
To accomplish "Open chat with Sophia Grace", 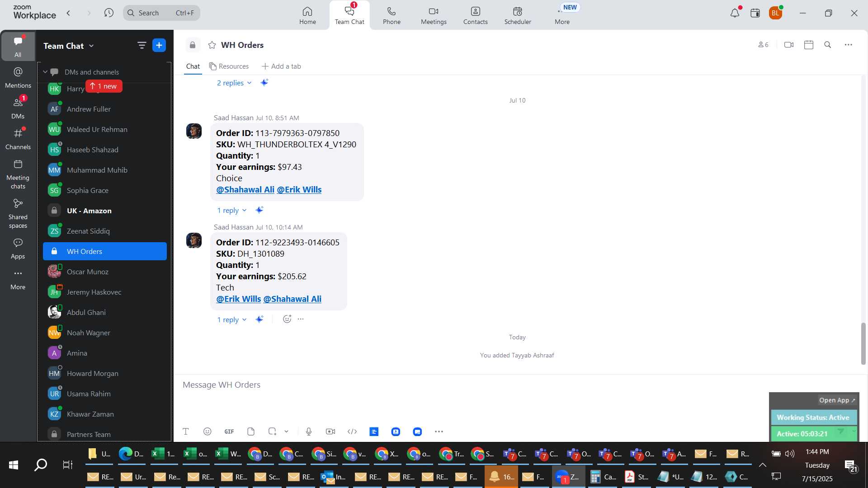I will (x=105, y=190).
